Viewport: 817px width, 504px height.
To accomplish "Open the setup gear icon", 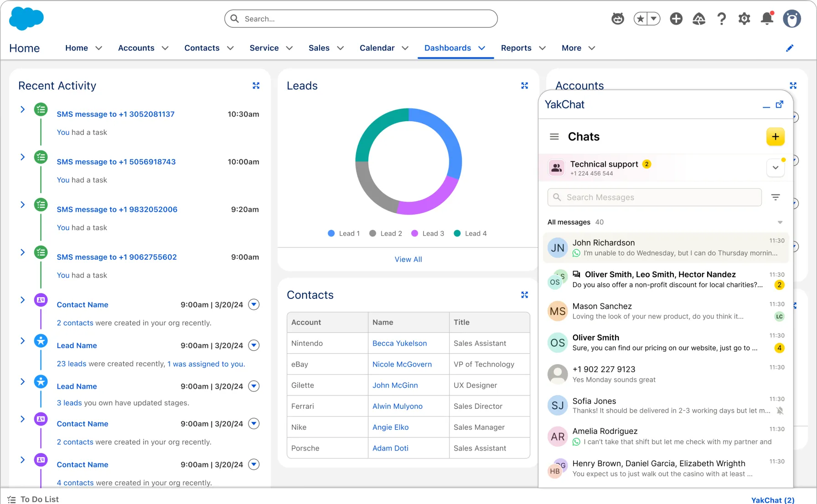I will click(x=745, y=19).
